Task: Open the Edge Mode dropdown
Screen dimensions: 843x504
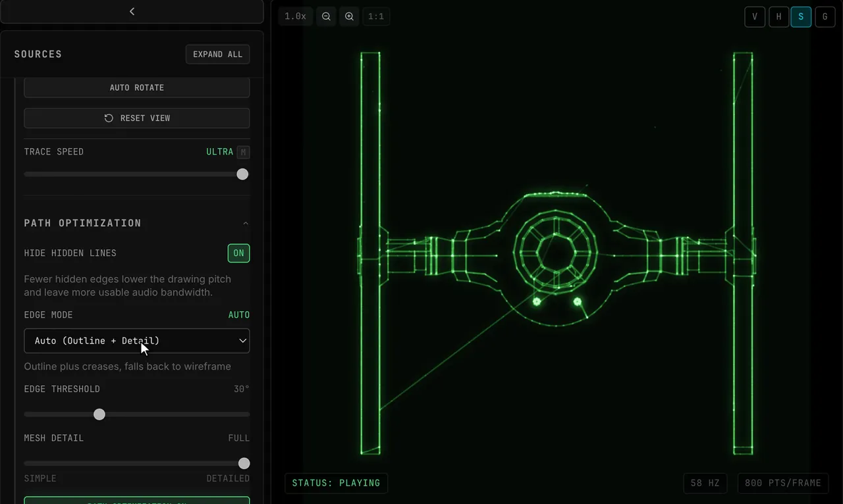Action: (137, 341)
